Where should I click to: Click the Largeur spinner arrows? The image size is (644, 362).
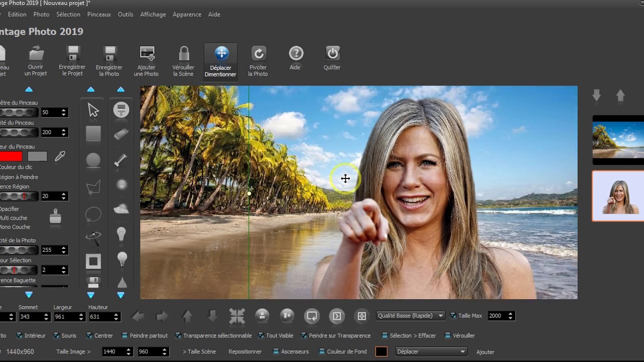coord(82,317)
